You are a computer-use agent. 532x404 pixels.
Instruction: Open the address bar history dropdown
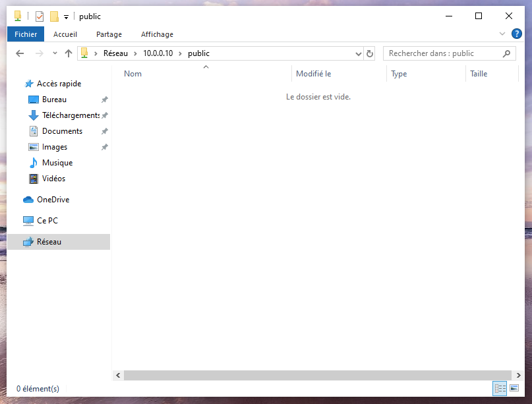point(359,53)
